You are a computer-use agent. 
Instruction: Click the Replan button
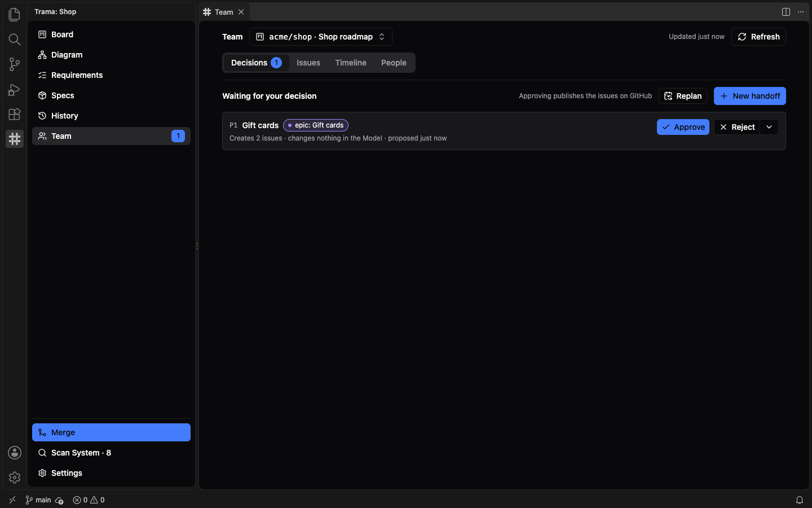pos(683,96)
